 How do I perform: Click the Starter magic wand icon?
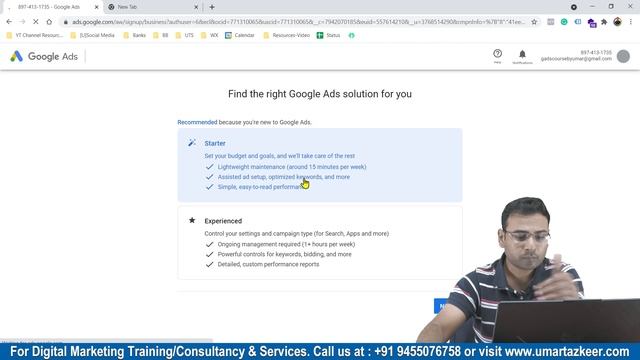192,142
